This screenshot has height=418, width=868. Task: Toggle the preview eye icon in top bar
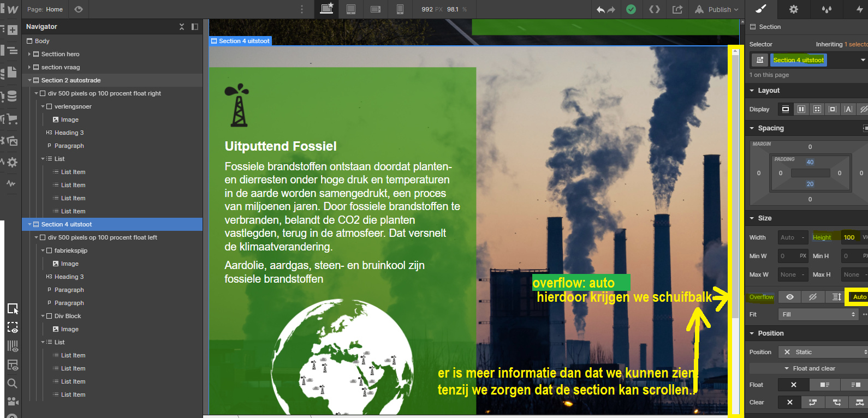point(79,9)
